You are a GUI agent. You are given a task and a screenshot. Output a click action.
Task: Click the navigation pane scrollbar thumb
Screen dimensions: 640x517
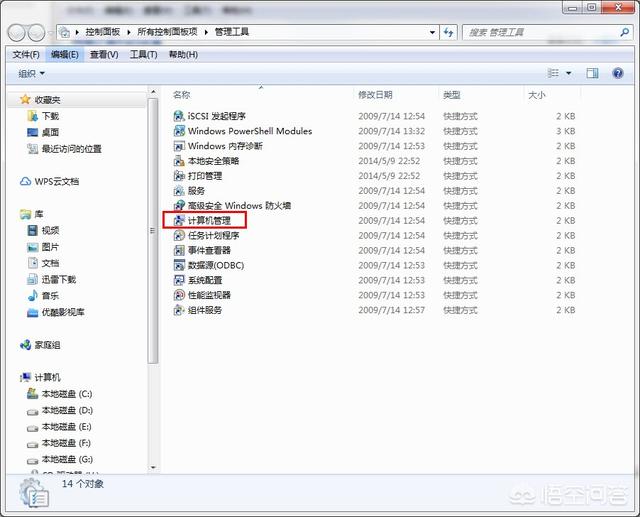(153, 231)
